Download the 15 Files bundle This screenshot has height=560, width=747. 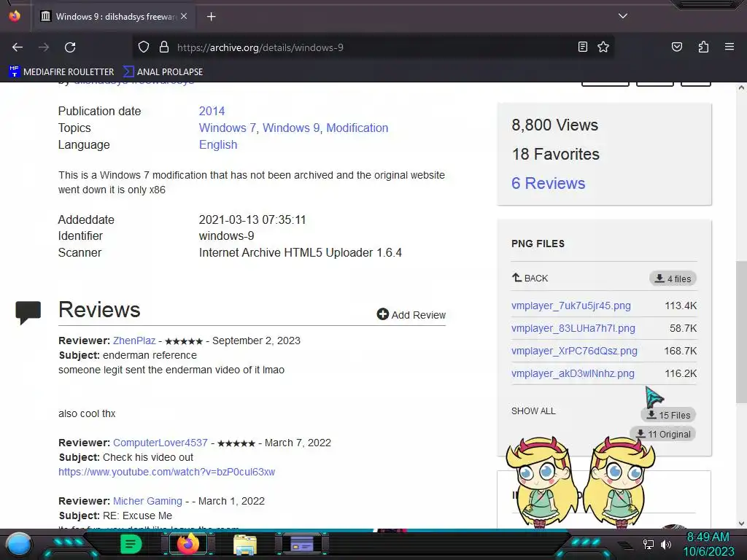tap(668, 415)
